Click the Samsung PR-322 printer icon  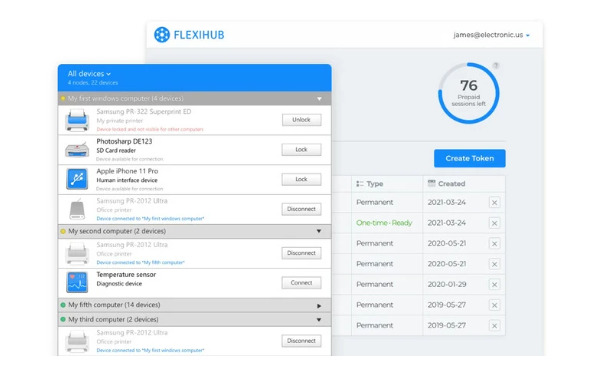point(77,120)
